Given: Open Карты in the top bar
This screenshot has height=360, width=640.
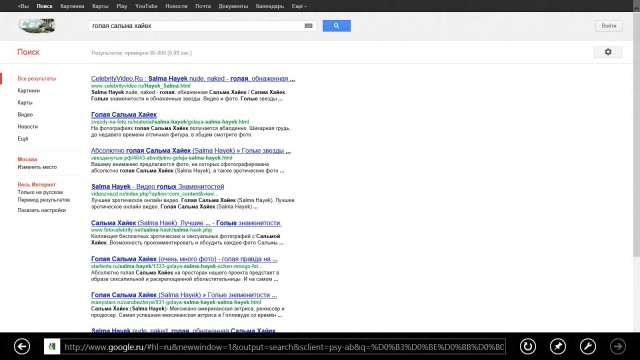Looking at the screenshot, I should [100, 6].
